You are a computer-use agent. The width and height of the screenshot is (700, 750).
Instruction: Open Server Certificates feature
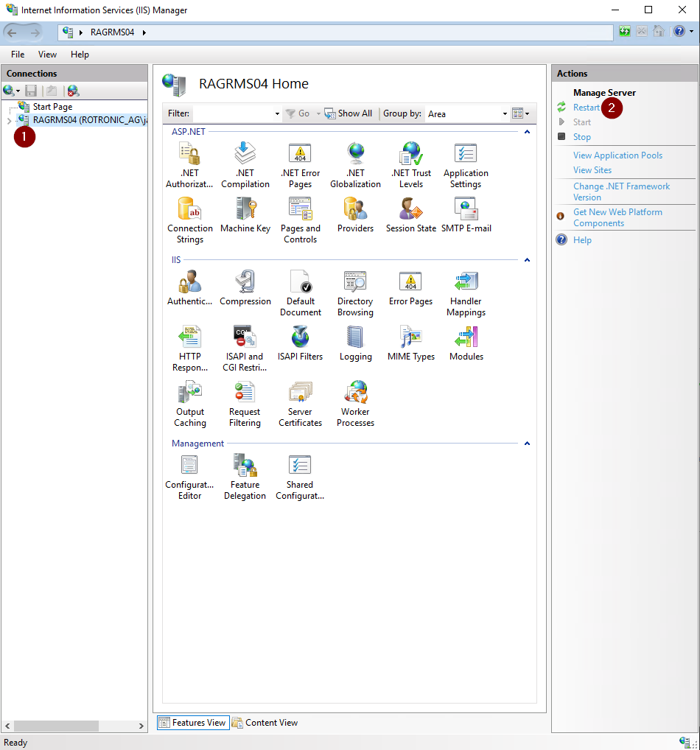tap(300, 404)
